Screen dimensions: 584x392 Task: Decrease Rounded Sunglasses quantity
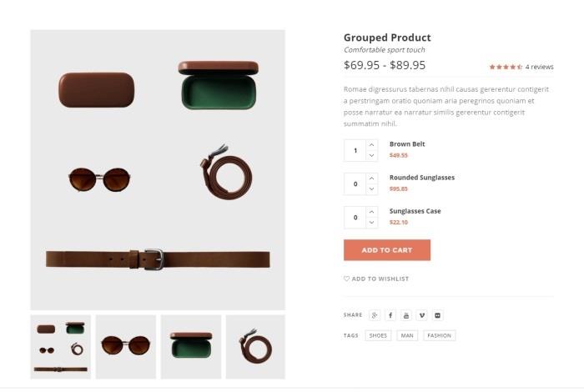pyautogui.click(x=372, y=189)
